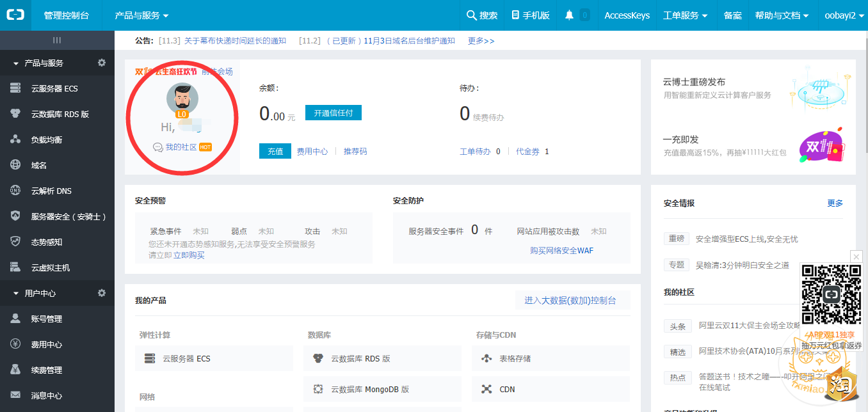Screen dimensions: 868x412
Task: Close the floating QR code popup
Action: pos(856,257)
